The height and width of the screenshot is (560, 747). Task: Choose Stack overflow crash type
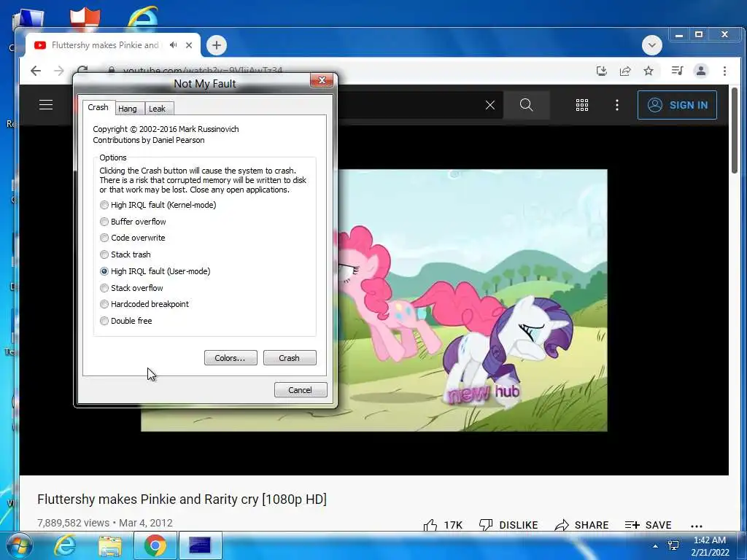point(131,287)
